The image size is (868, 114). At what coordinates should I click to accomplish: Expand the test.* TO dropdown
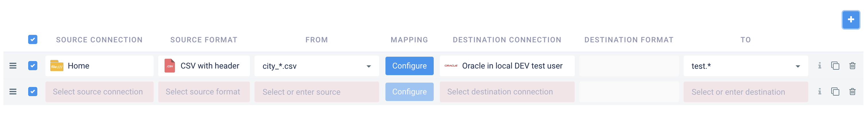pos(798,66)
